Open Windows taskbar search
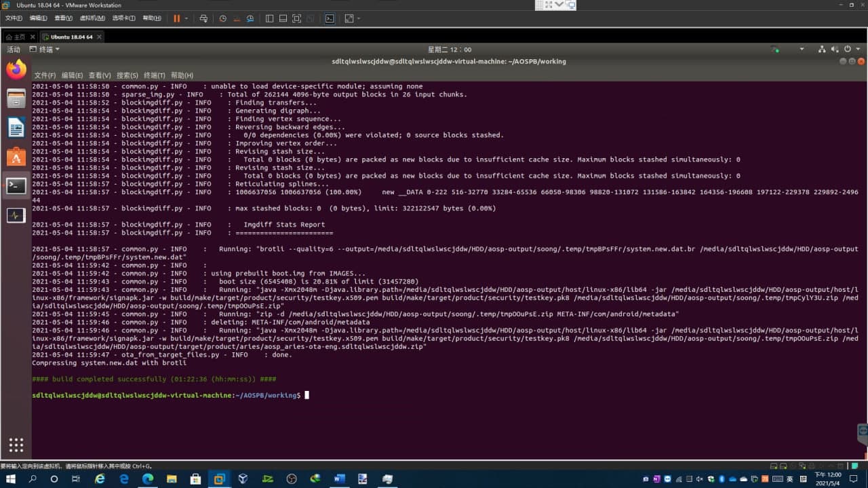Viewport: 868px width, 488px height. [x=33, y=478]
